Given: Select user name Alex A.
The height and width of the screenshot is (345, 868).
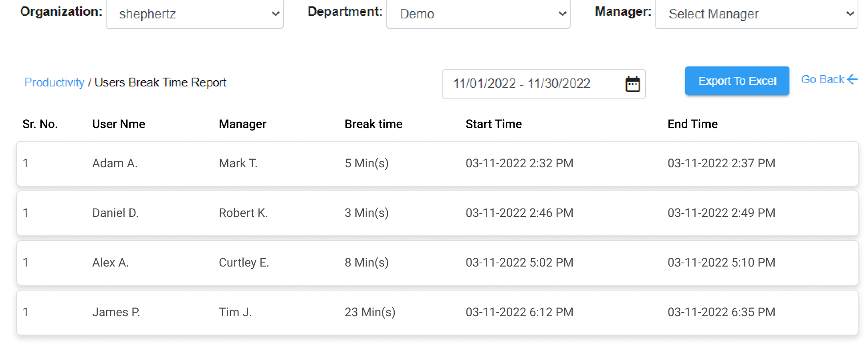Looking at the screenshot, I should [x=110, y=263].
